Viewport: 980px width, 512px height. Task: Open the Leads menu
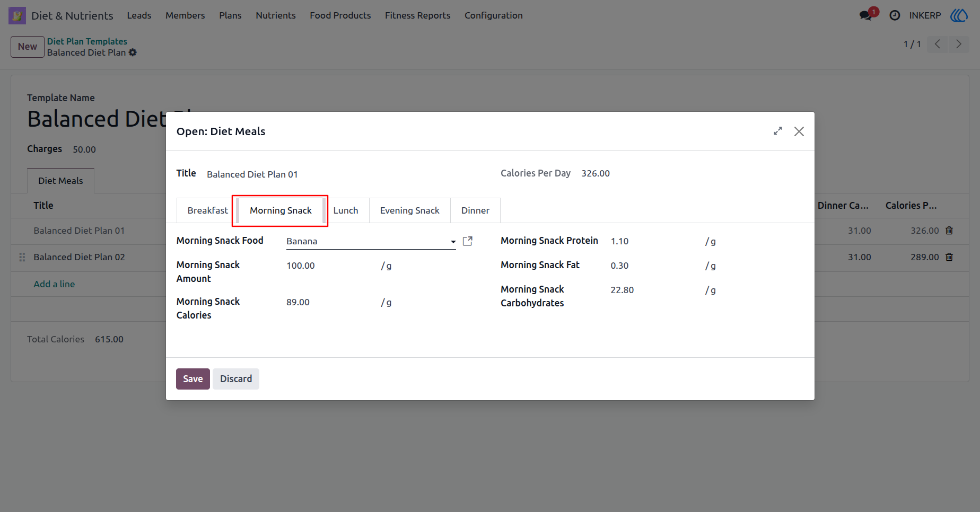point(139,15)
